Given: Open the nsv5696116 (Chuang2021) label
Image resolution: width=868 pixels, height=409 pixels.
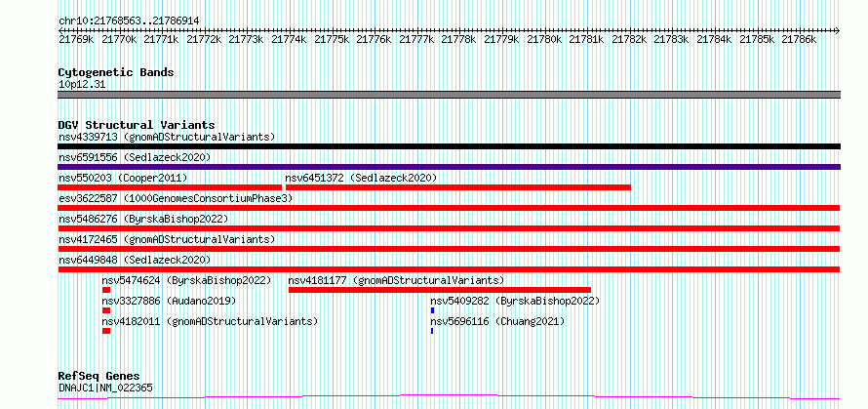Looking at the screenshot, I should click(x=498, y=321).
